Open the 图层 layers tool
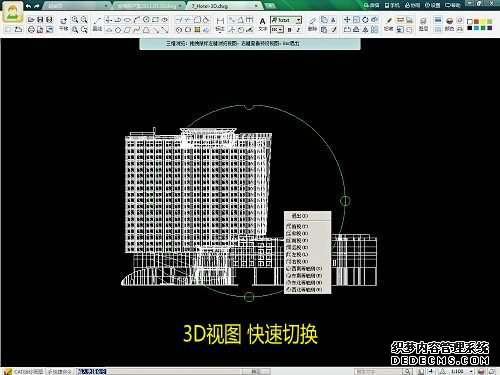Image resolution: width=500 pixels, height=375 pixels. click(x=423, y=24)
